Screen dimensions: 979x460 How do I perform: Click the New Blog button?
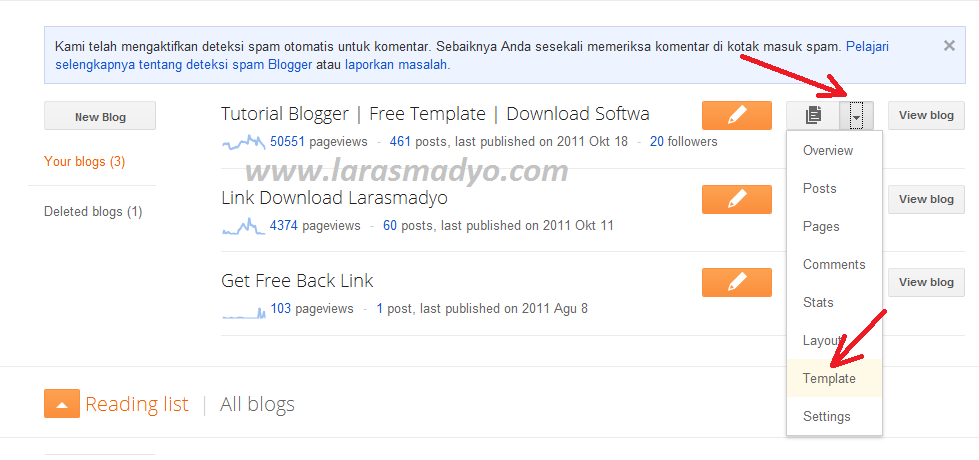[100, 116]
